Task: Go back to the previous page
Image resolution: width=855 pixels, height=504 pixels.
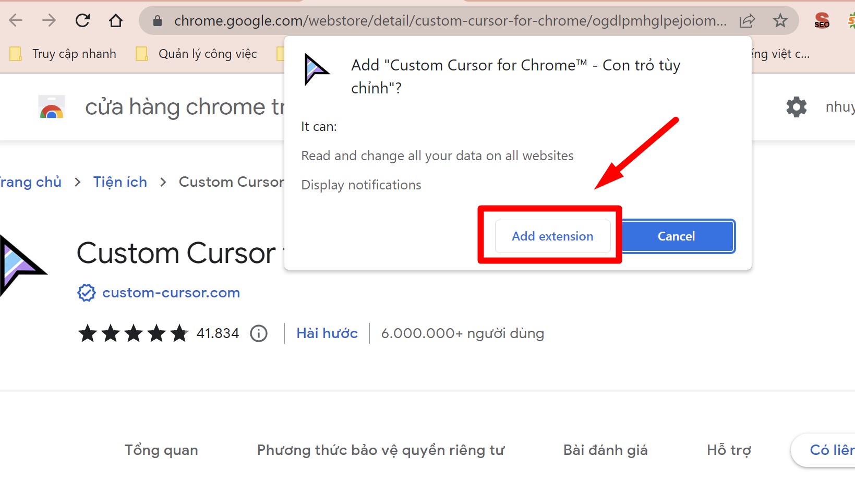Action: pyautogui.click(x=16, y=20)
